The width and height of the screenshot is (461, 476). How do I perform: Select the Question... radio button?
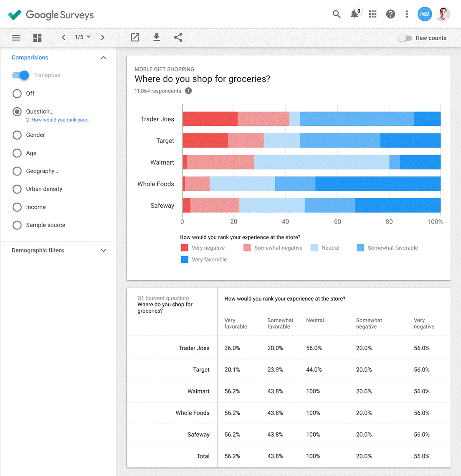click(x=17, y=112)
